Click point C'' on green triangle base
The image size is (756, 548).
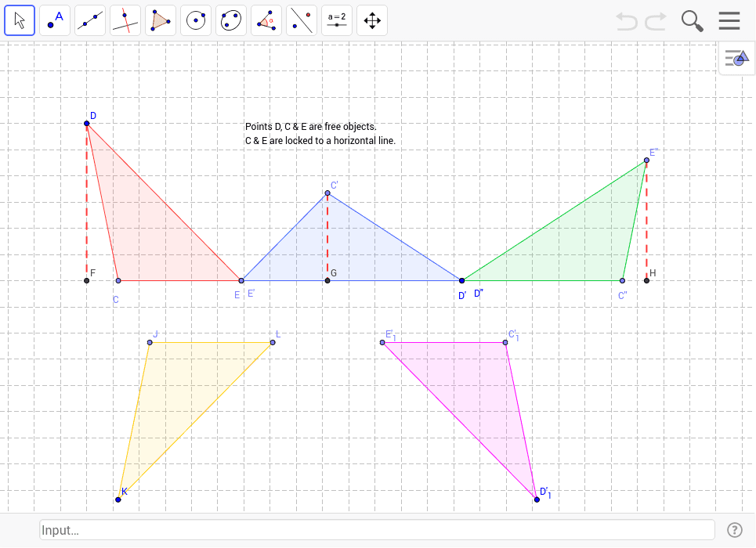point(623,280)
